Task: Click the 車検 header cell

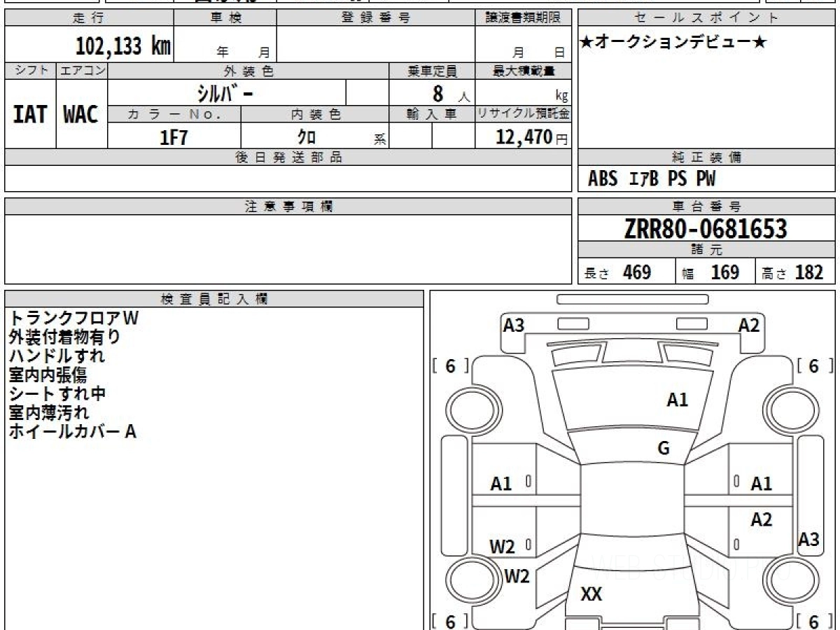Action: (225, 18)
